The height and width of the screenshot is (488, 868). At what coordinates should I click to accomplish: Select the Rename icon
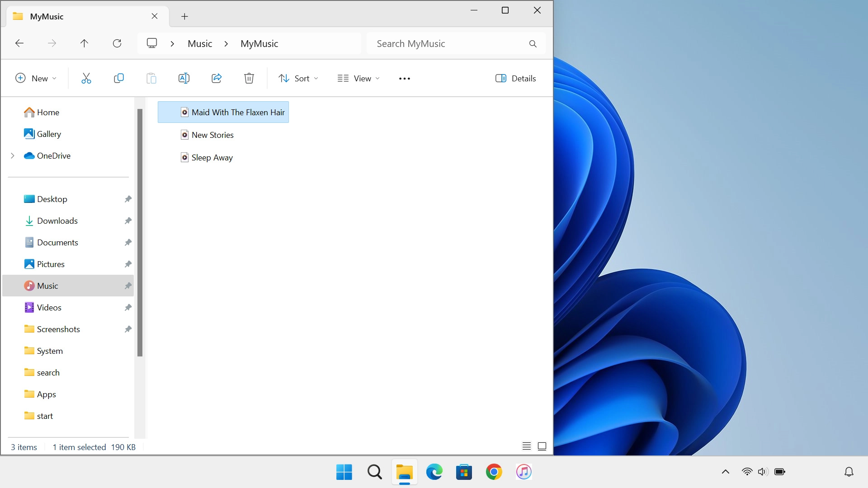click(184, 78)
